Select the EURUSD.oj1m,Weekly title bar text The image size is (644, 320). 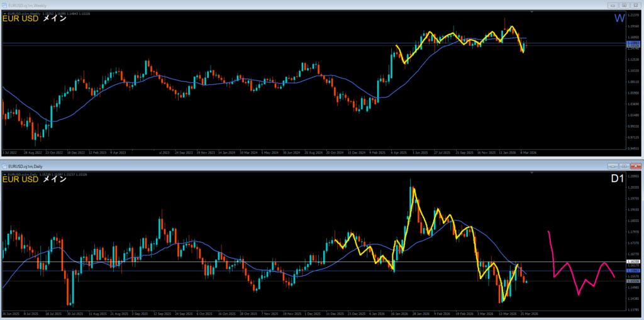coord(28,5)
